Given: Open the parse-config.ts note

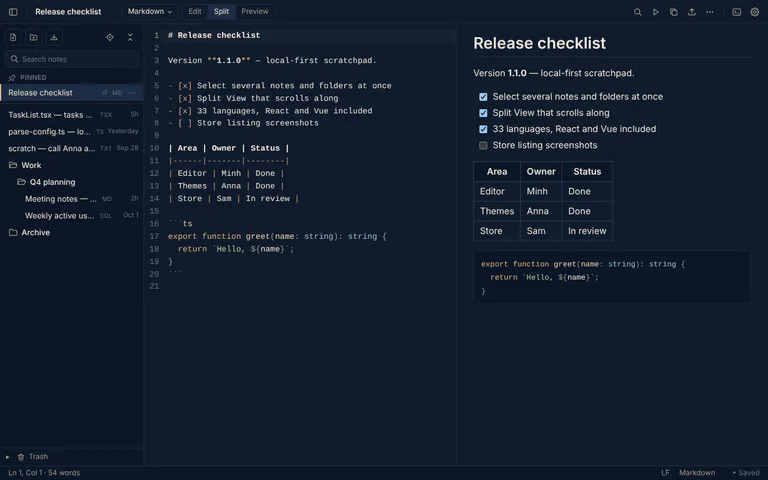Looking at the screenshot, I should (x=72, y=132).
